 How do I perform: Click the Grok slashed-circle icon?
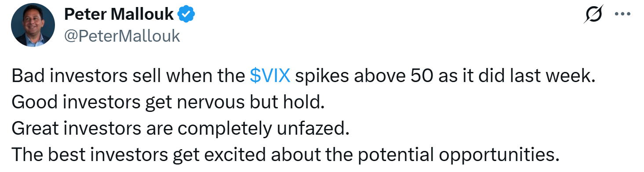(594, 15)
